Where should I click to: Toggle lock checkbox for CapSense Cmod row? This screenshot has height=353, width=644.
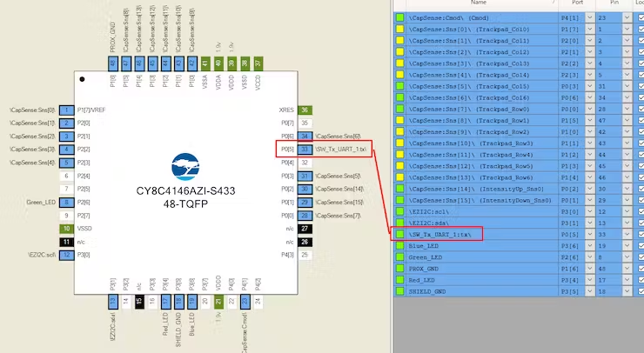[x=641, y=17]
